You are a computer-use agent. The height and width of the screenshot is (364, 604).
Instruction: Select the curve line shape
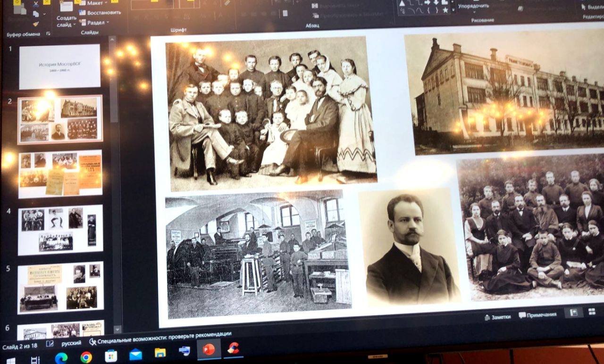point(419,10)
